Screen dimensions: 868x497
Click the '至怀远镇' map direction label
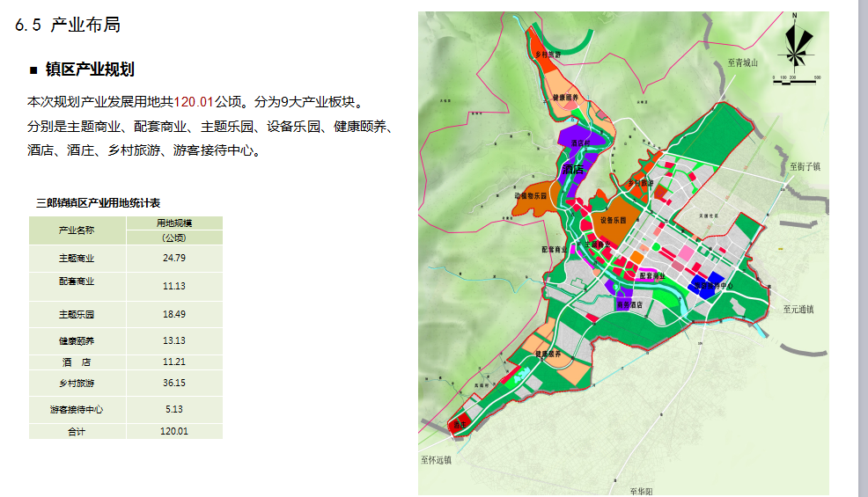click(x=436, y=460)
